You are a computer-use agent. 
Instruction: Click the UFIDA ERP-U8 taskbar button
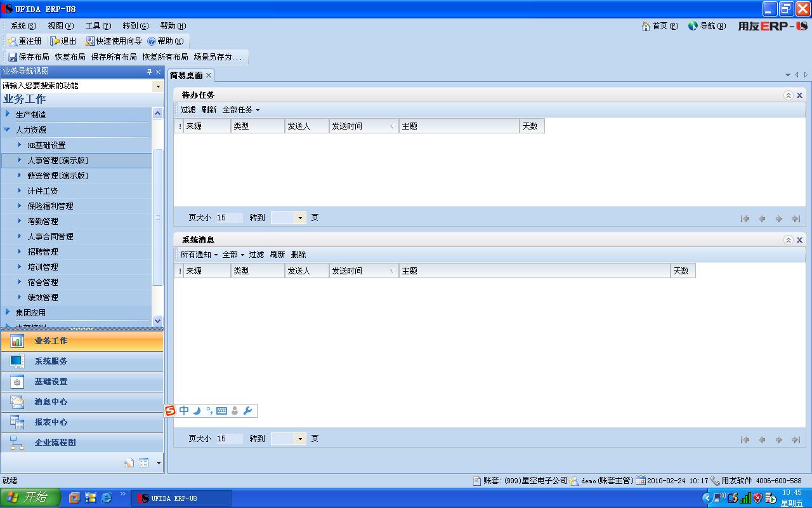[181, 498]
